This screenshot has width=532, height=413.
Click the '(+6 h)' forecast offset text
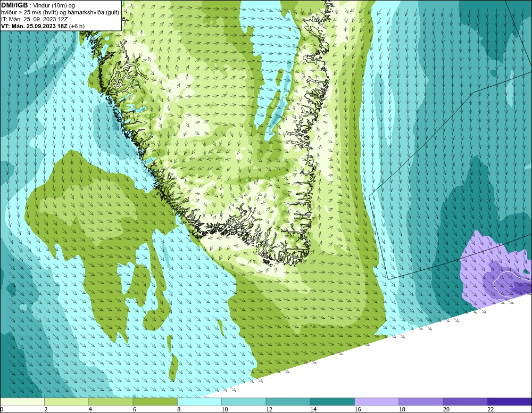click(77, 26)
